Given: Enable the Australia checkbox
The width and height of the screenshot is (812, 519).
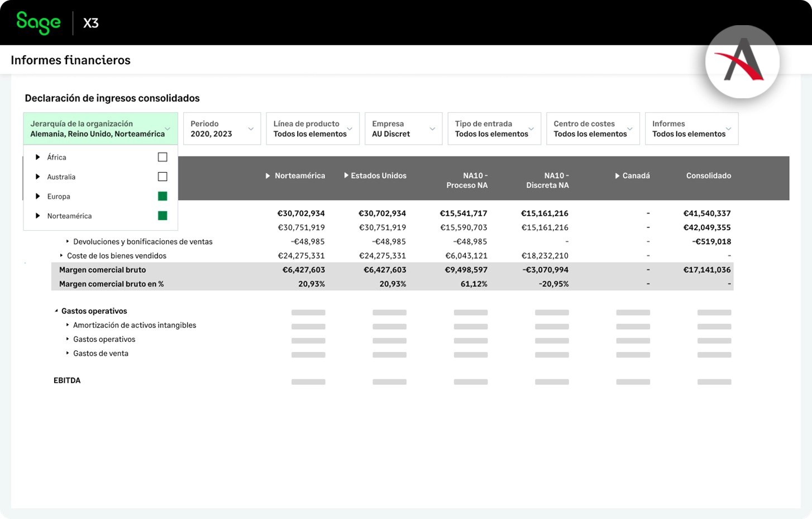Looking at the screenshot, I should point(163,177).
